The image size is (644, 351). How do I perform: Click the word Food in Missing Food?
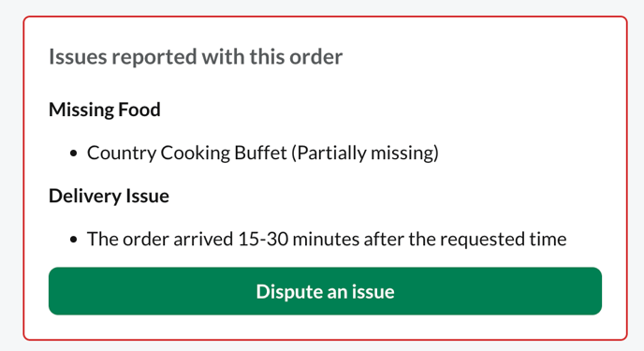click(139, 110)
